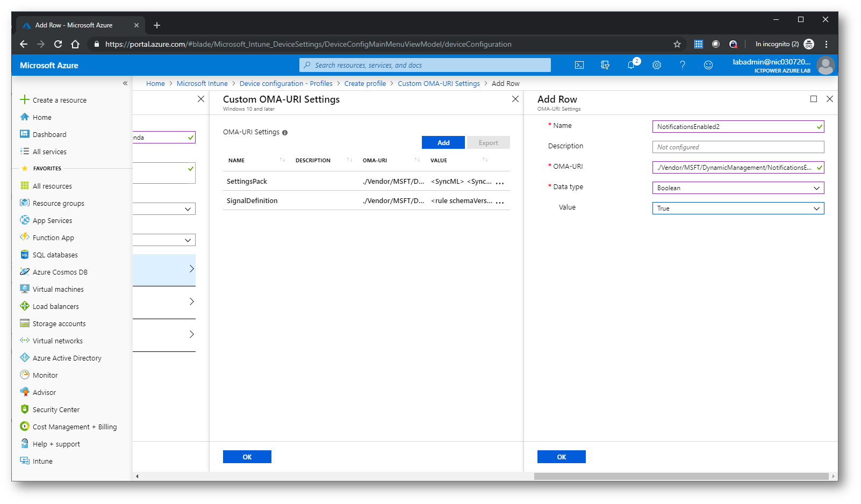861x504 pixels.
Task: Open the help question mark icon
Action: coord(683,65)
